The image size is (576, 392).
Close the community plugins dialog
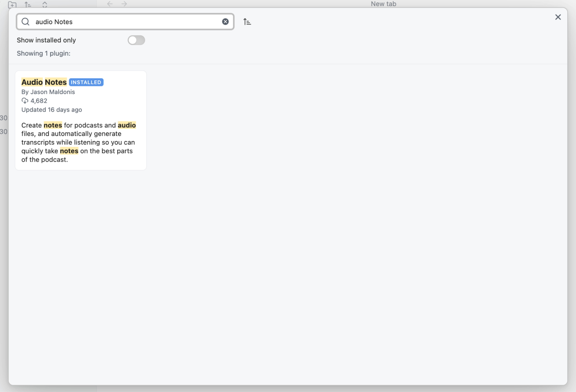(x=558, y=17)
